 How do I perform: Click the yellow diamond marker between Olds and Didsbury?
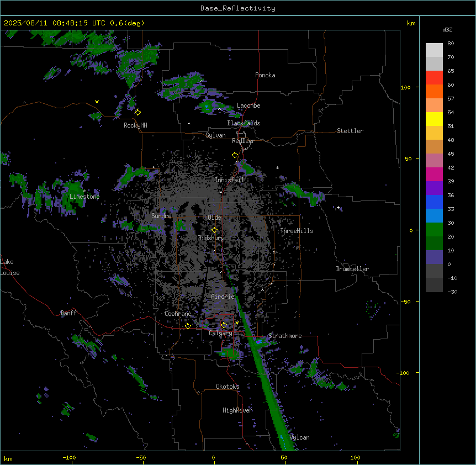[x=214, y=230]
